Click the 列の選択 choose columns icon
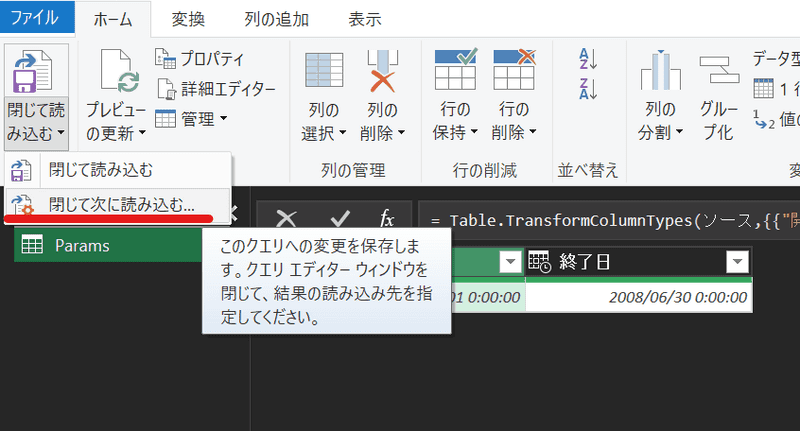The height and width of the screenshot is (431, 800). (x=323, y=73)
